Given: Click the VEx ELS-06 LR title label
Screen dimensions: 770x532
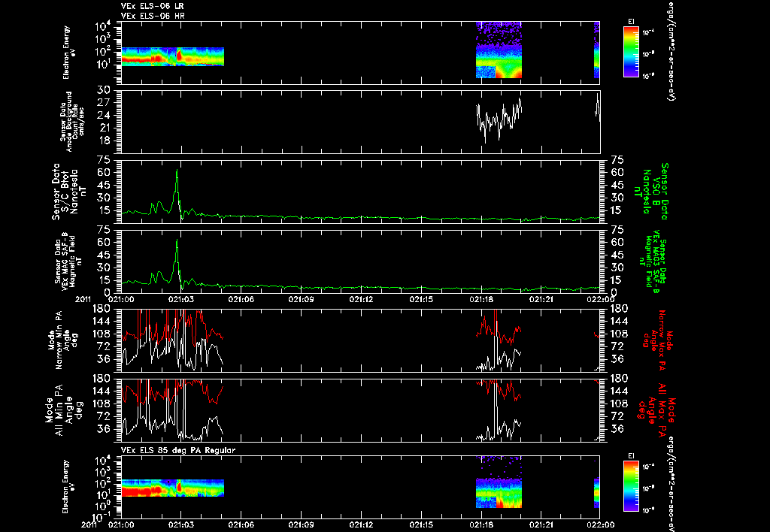Looking at the screenshot, I should tap(153, 6).
